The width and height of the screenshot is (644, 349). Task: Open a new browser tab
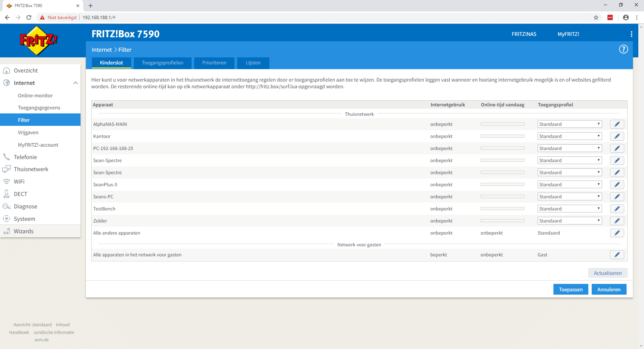click(x=91, y=6)
